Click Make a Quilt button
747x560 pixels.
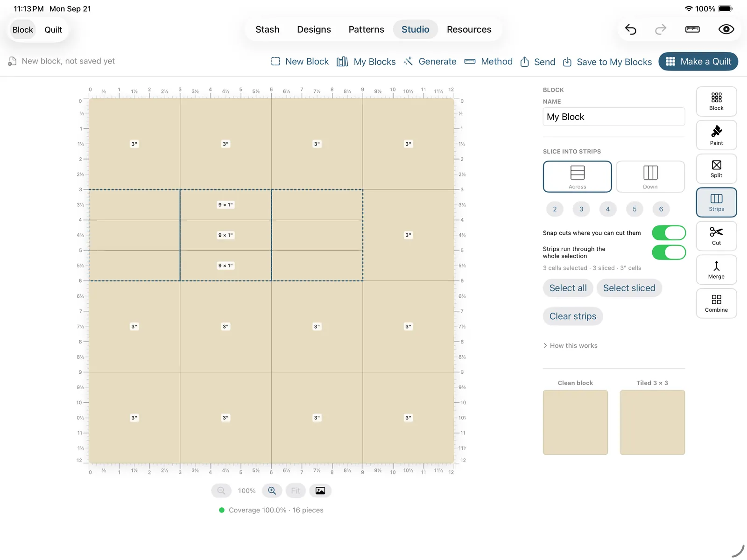(698, 62)
